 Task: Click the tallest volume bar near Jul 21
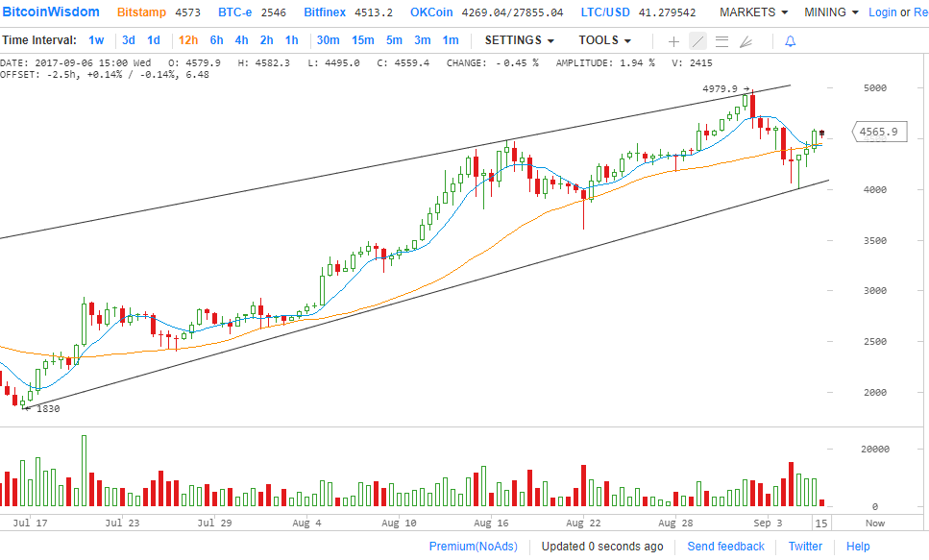pyautogui.click(x=84, y=471)
